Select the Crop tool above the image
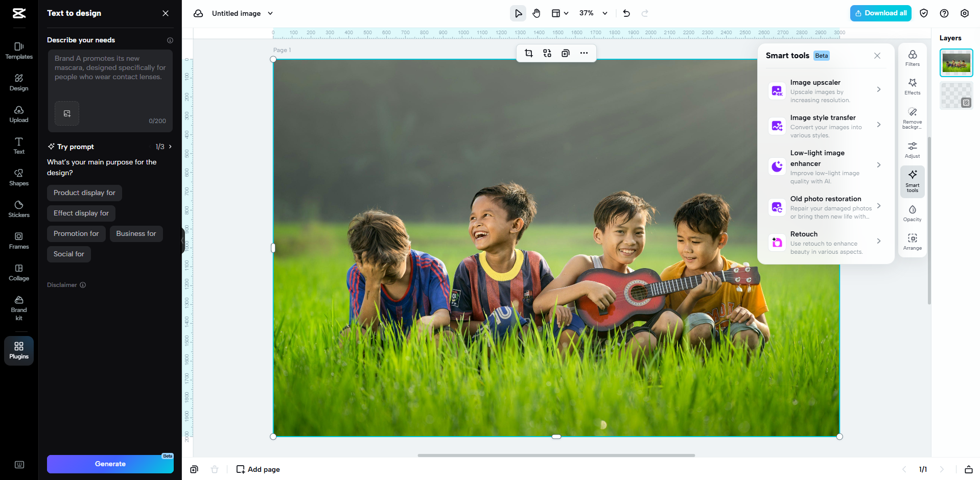Viewport: 980px width, 480px height. click(529, 53)
